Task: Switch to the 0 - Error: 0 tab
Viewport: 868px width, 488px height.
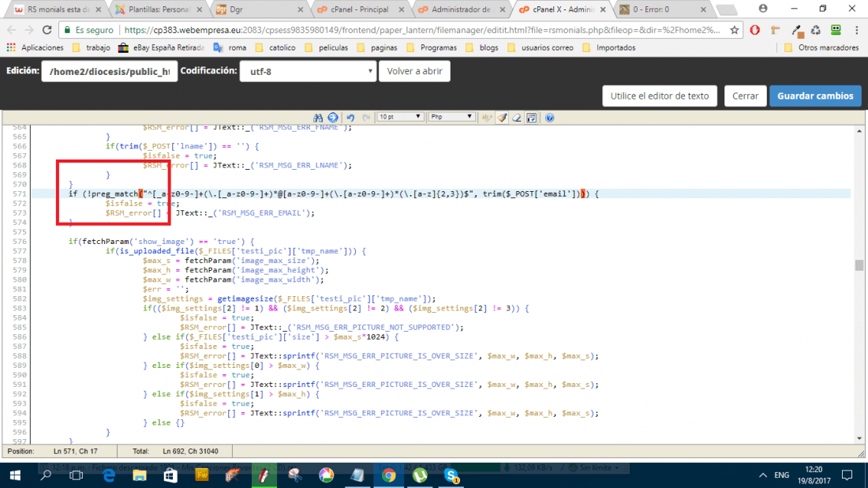Action: (663, 9)
